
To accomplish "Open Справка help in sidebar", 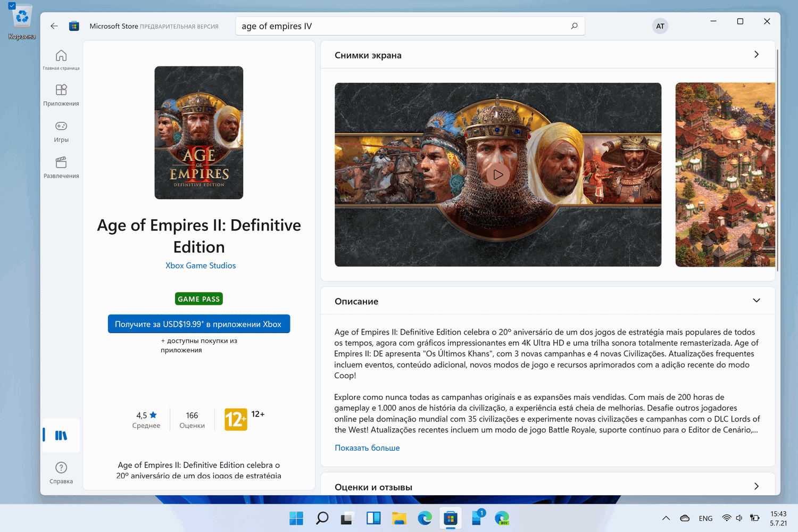I will tap(61, 472).
